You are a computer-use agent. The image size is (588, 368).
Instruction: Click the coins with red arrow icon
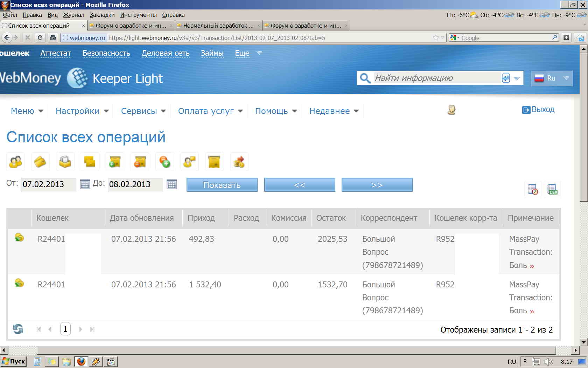(239, 162)
